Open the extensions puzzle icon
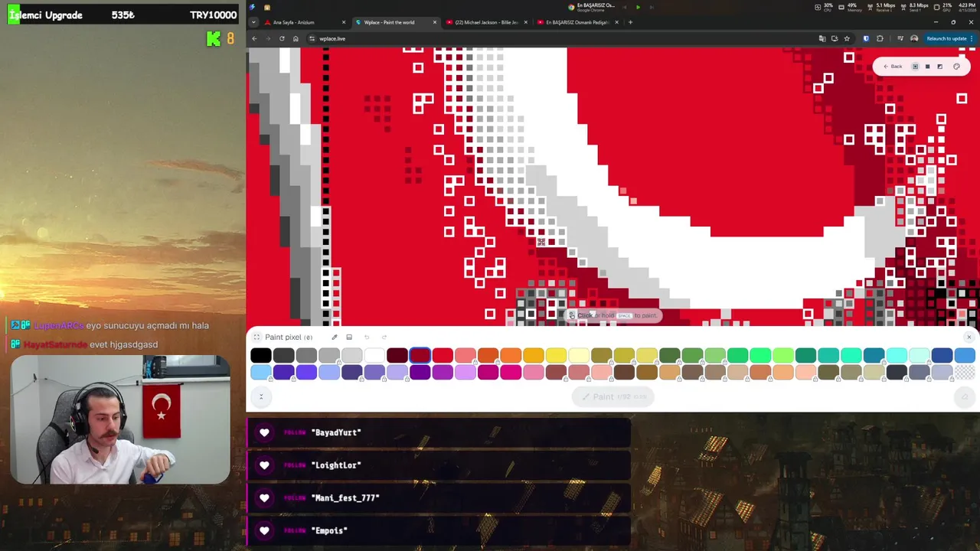This screenshot has width=980, height=551. pos(880,38)
